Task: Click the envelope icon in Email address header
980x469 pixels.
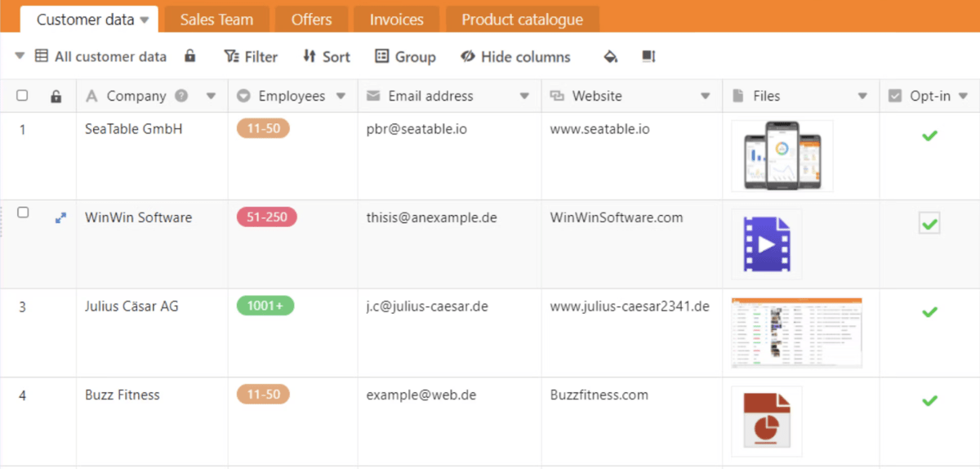Action: 373,96
